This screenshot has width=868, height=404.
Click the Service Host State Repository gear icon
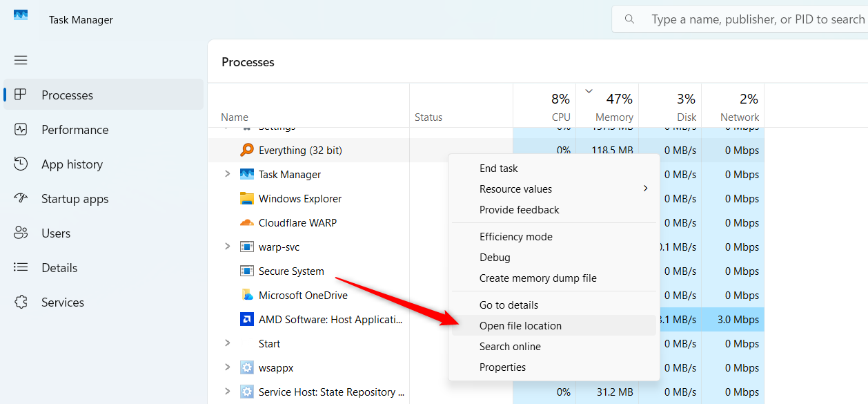[247, 392]
